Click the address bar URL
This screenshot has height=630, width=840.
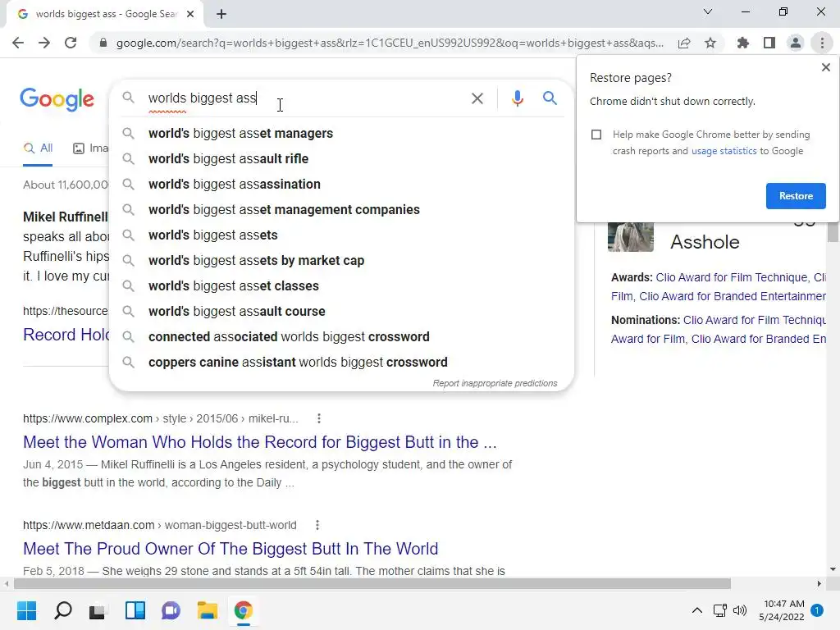[390, 43]
